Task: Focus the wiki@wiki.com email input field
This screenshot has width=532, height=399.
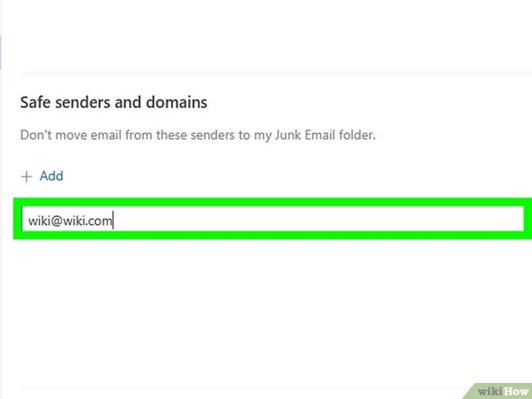Action: [273, 218]
